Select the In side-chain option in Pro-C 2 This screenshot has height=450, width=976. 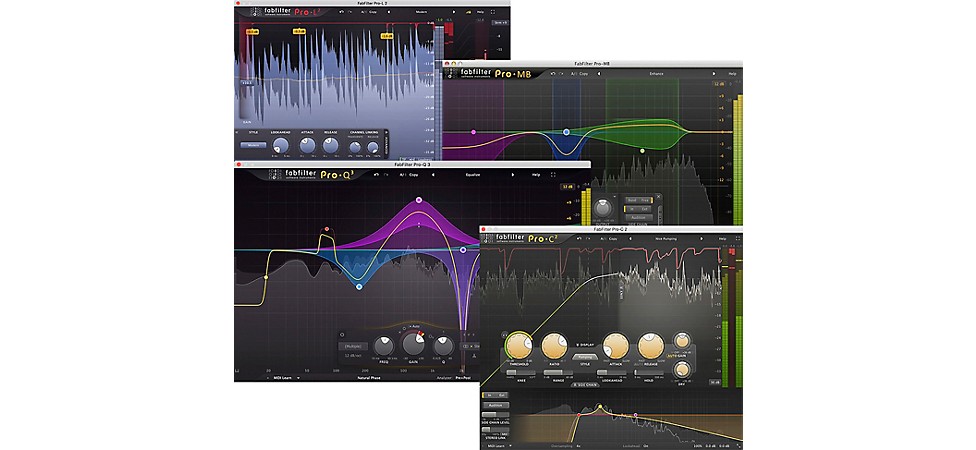[489, 395]
